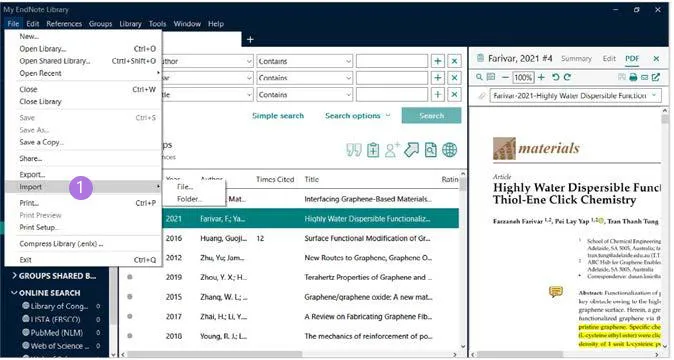
Task: Remove the third search row
Action: [454, 95]
